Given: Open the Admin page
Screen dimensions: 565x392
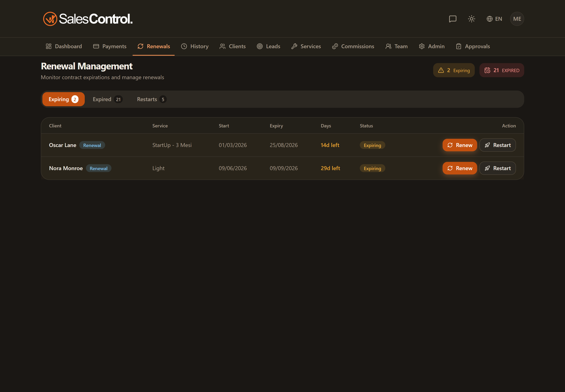Looking at the screenshot, I should 431,46.
